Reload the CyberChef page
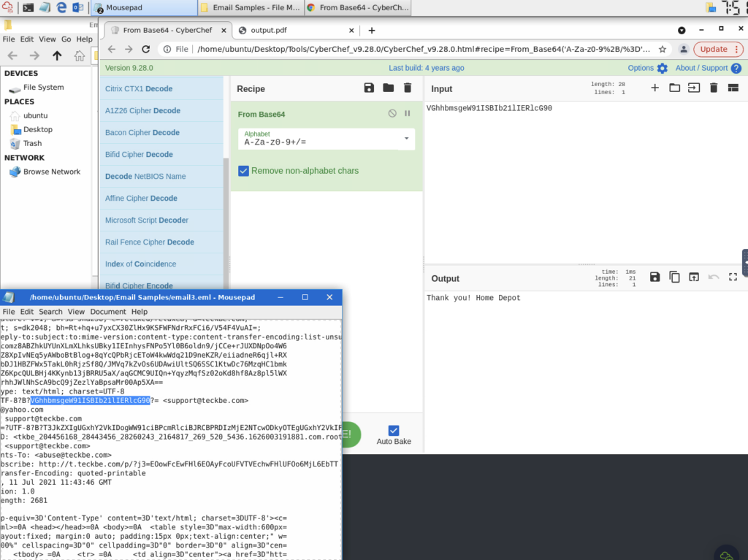 [146, 49]
